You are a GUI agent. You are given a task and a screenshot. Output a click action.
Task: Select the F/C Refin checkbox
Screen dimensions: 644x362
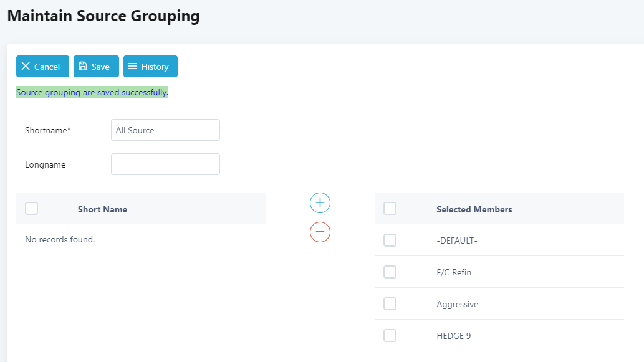pyautogui.click(x=390, y=272)
